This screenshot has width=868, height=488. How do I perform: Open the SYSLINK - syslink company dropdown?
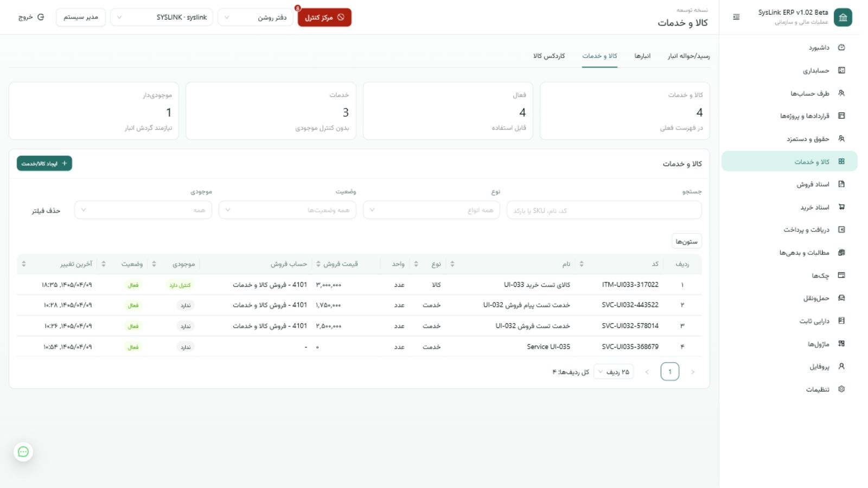tap(162, 17)
